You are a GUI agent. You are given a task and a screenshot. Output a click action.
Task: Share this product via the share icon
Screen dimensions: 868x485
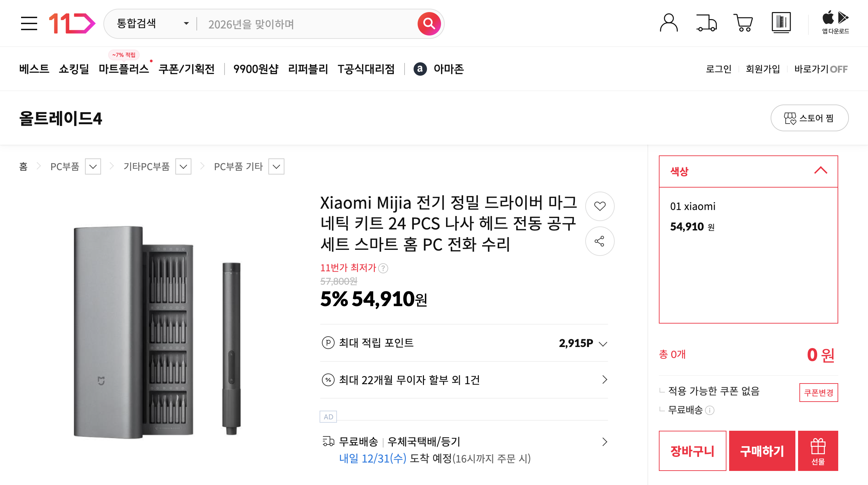pos(599,241)
